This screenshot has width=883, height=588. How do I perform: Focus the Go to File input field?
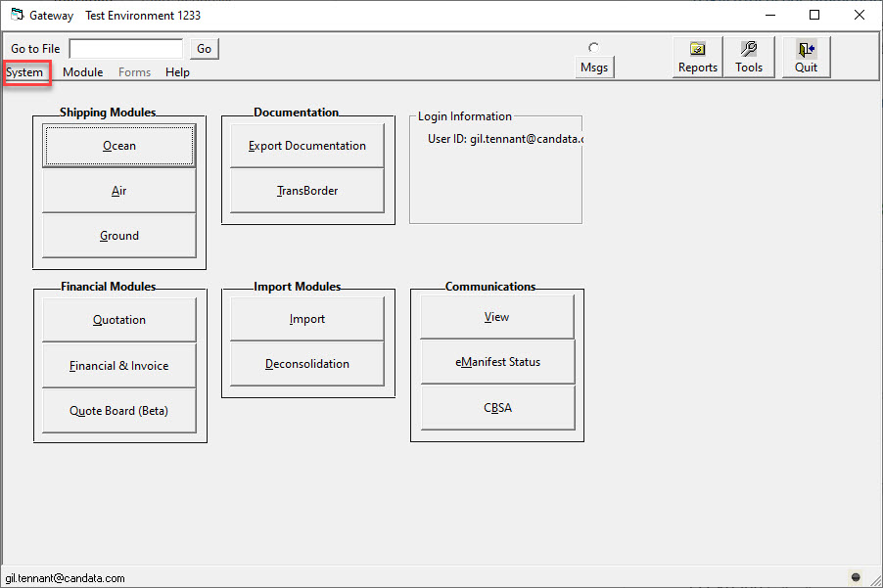[126, 49]
